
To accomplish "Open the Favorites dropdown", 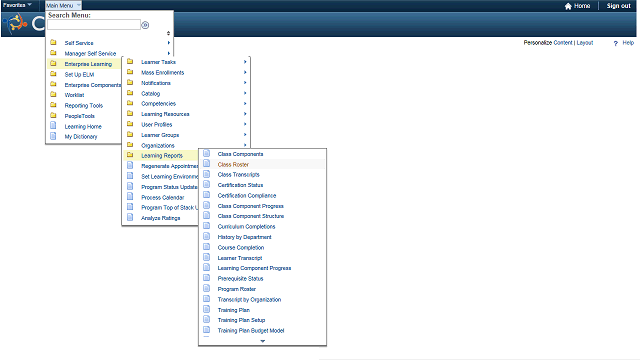I will click(x=17, y=5).
